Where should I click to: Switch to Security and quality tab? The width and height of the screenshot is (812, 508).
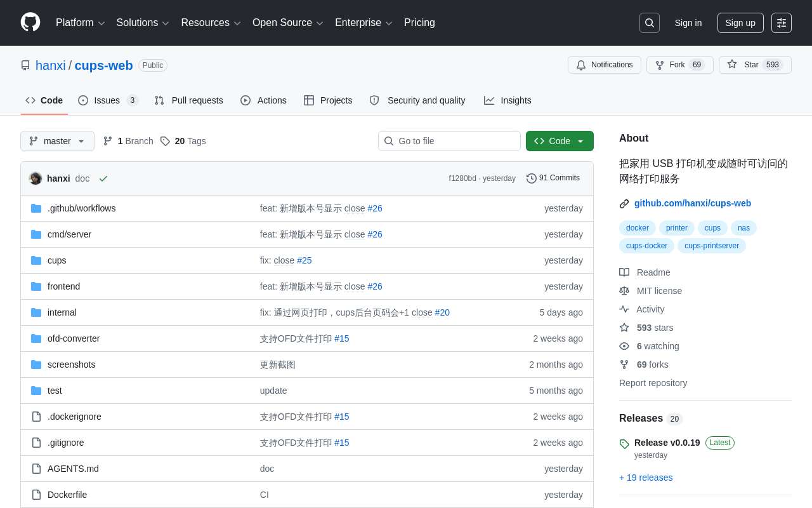[x=417, y=100]
